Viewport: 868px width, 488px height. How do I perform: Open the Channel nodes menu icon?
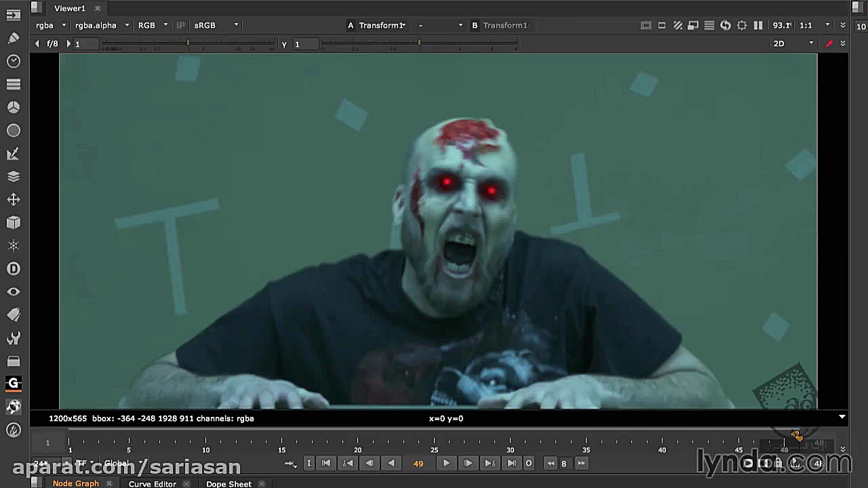click(14, 84)
